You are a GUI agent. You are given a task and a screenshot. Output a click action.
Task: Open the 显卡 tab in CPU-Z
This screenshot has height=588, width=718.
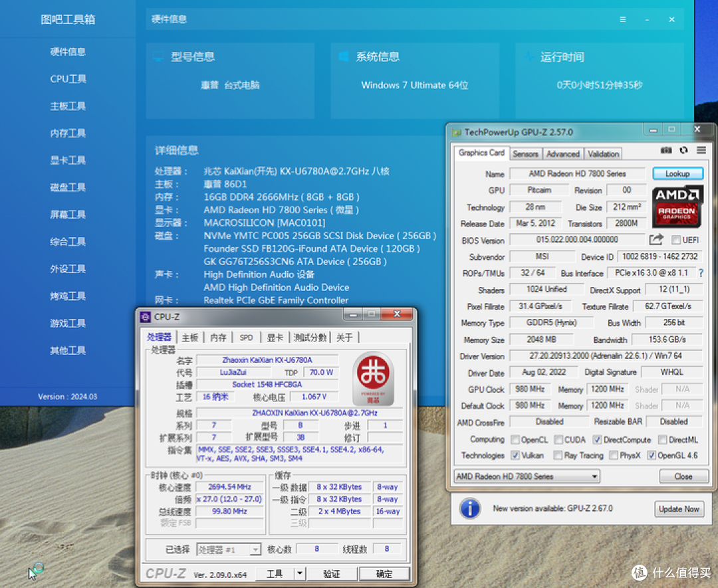point(275,338)
